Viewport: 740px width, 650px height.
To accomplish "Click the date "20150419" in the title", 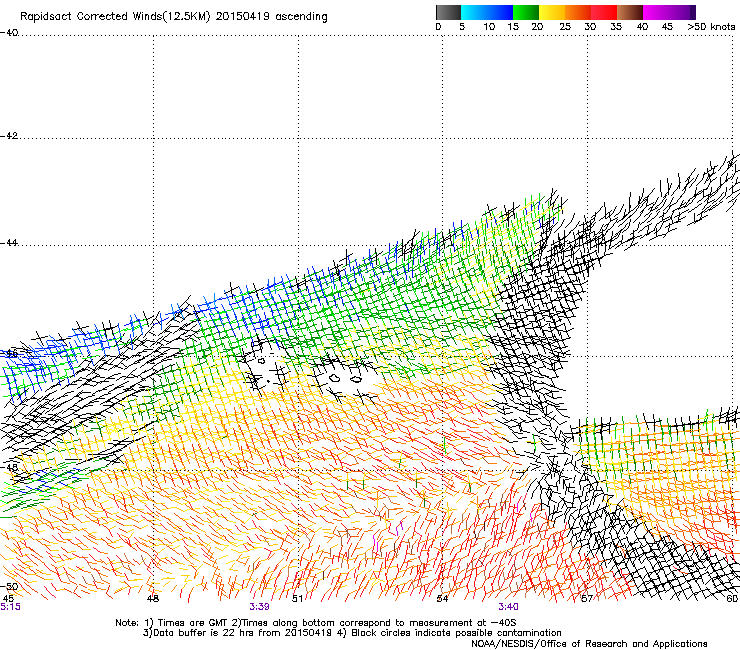I will (243, 17).
